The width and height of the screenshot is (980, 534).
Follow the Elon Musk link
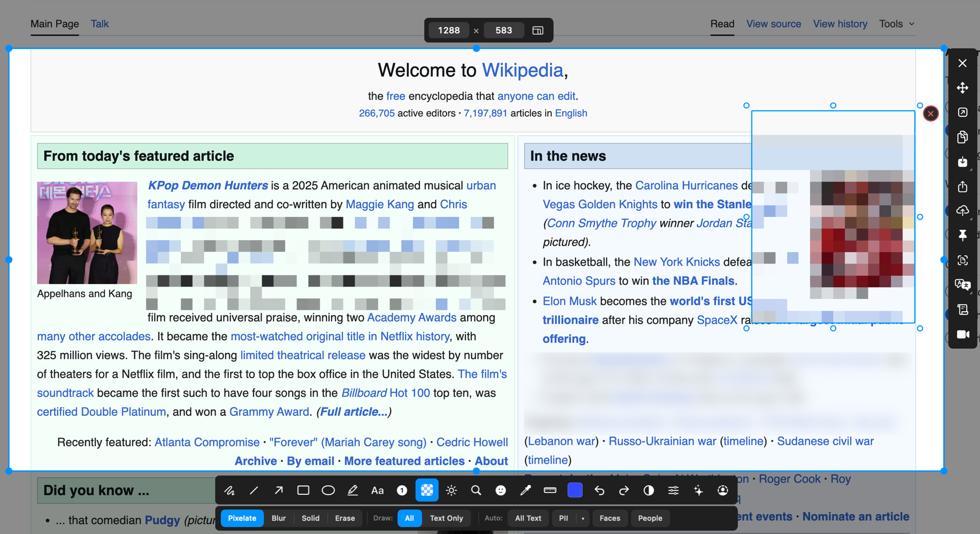point(569,301)
